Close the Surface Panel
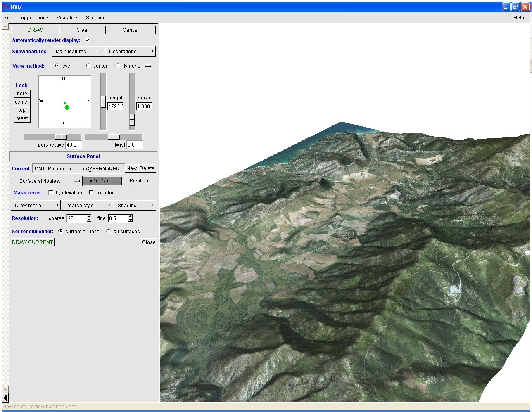The width and height of the screenshot is (532, 412). [x=149, y=242]
